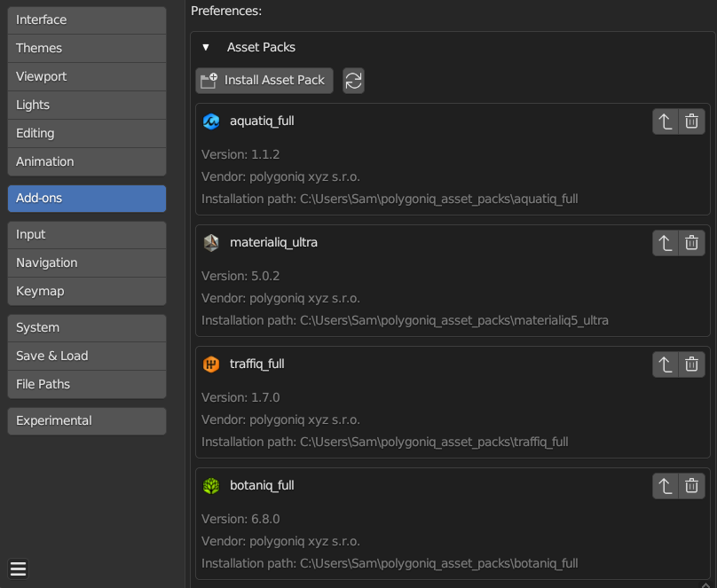Refresh the installed asset packs list
Image resolution: width=717 pixels, height=588 pixels.
(x=353, y=80)
